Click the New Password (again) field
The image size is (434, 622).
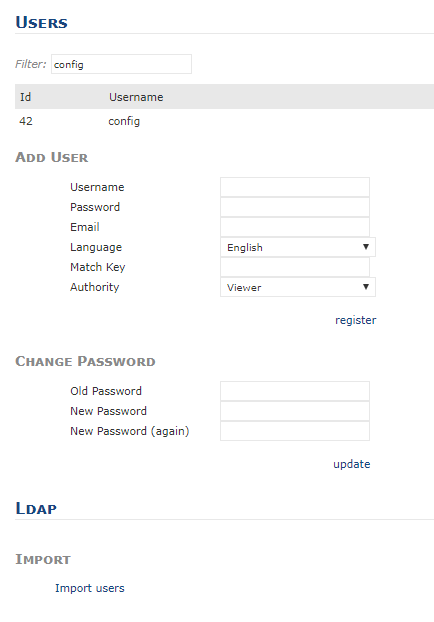pos(295,431)
